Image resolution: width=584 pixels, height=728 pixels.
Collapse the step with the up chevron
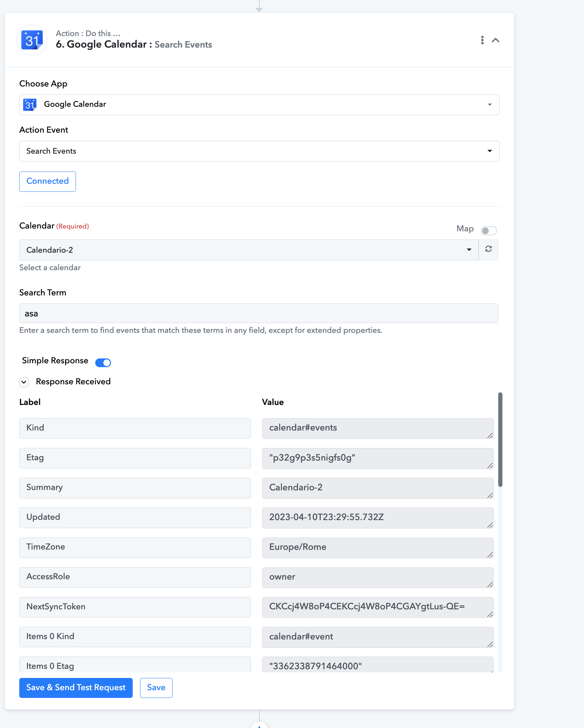point(495,40)
